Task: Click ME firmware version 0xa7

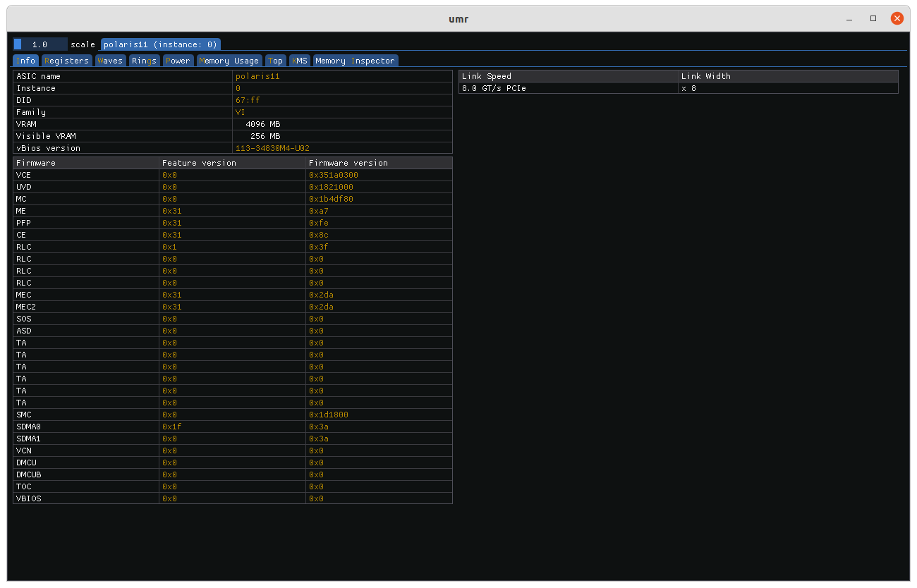Action: (319, 211)
